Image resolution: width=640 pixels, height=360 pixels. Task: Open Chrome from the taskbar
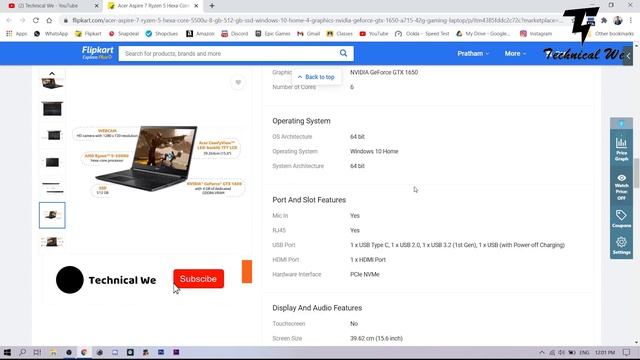coord(84,352)
